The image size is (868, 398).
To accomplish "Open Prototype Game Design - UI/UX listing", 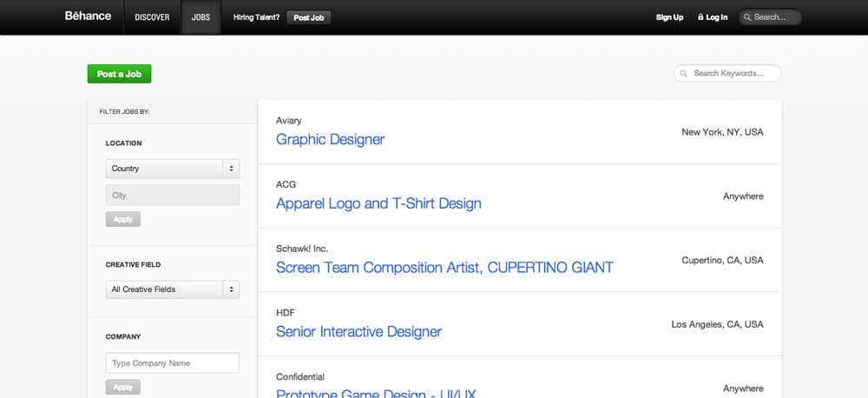I will pyautogui.click(x=376, y=393).
